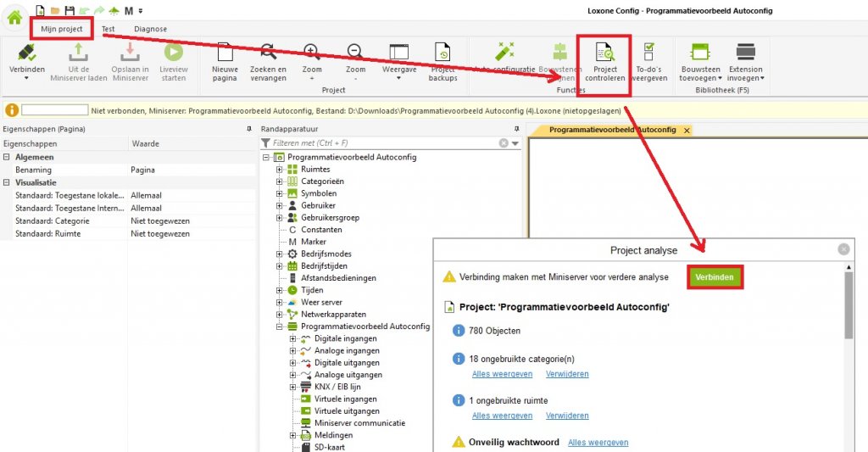This screenshot has width=868, height=452.
Task: Select Netwerkapparaten in the tree
Action: tap(333, 314)
